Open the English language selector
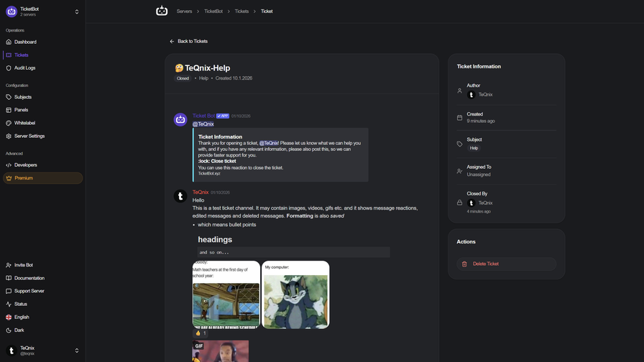Image resolution: width=644 pixels, height=362 pixels. 22,317
